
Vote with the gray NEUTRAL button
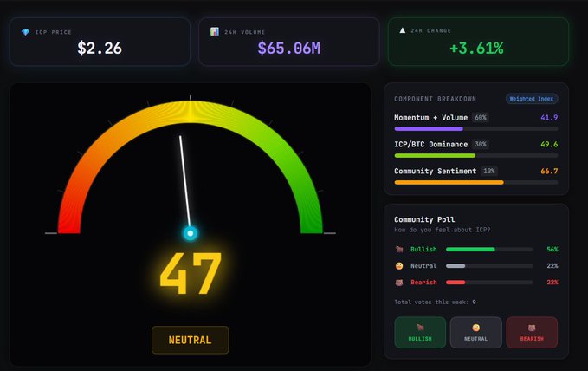click(476, 332)
